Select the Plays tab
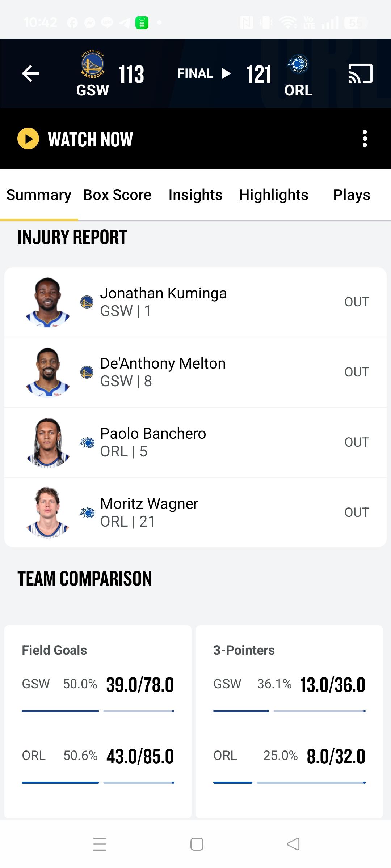Screen dimensions: 391x868 pos(352,195)
